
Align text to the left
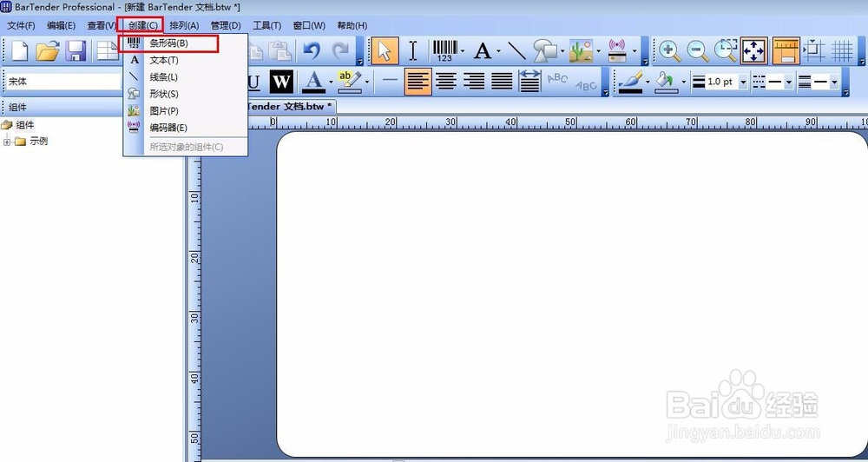tap(418, 82)
